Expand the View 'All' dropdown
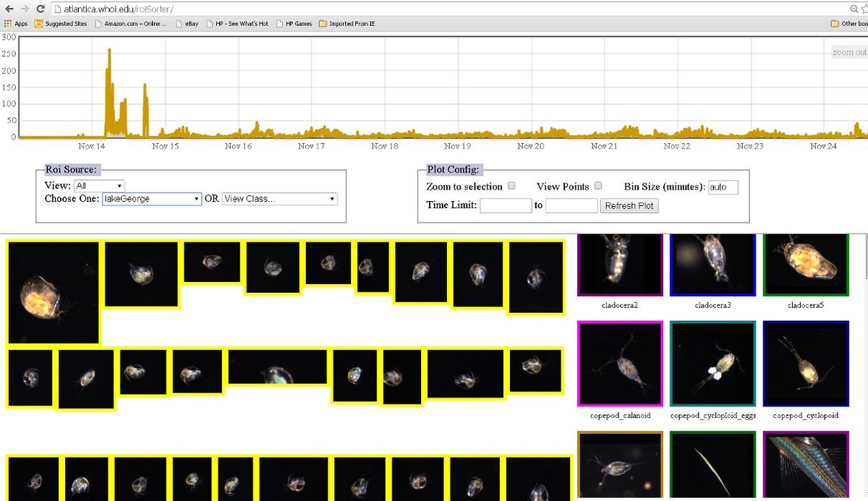Image resolution: width=868 pixels, height=501 pixels. tap(99, 186)
